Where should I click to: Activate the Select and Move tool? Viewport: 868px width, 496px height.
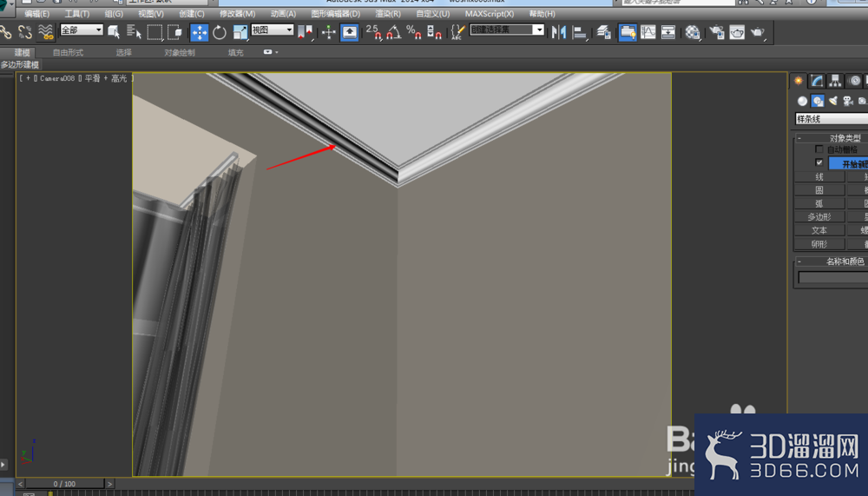pos(199,33)
